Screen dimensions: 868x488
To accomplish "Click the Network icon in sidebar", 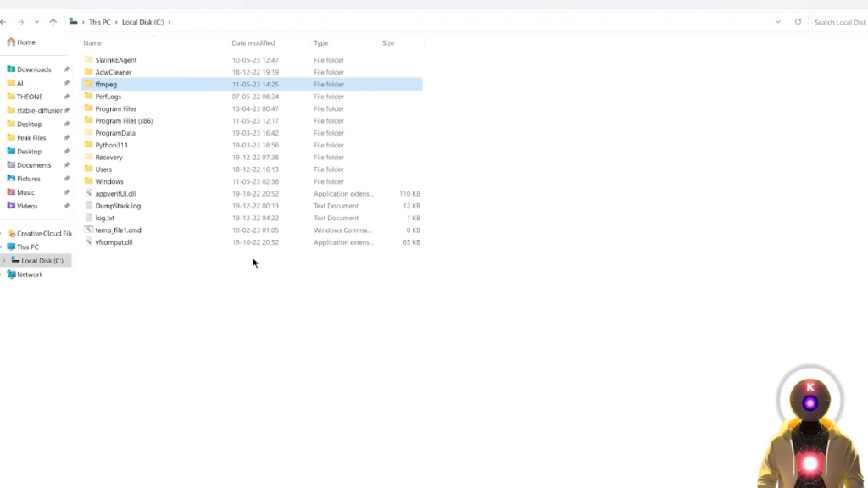I will pos(11,274).
